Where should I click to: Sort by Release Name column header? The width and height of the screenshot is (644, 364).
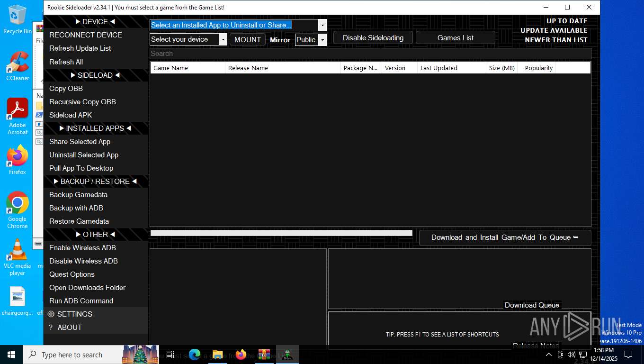283,68
